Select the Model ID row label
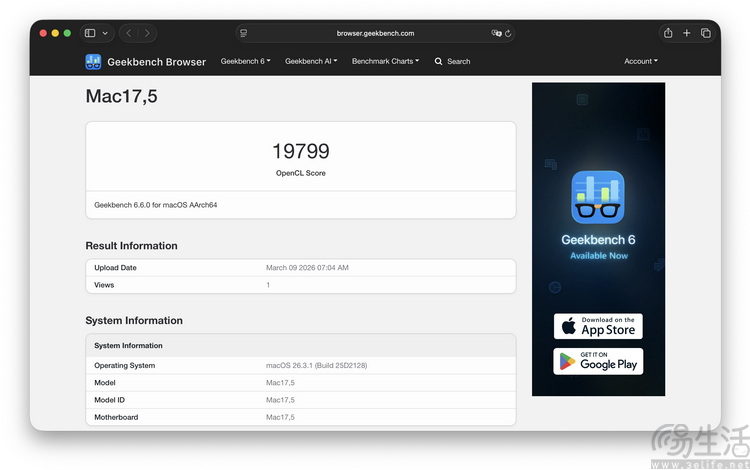750x470 pixels. click(x=109, y=400)
